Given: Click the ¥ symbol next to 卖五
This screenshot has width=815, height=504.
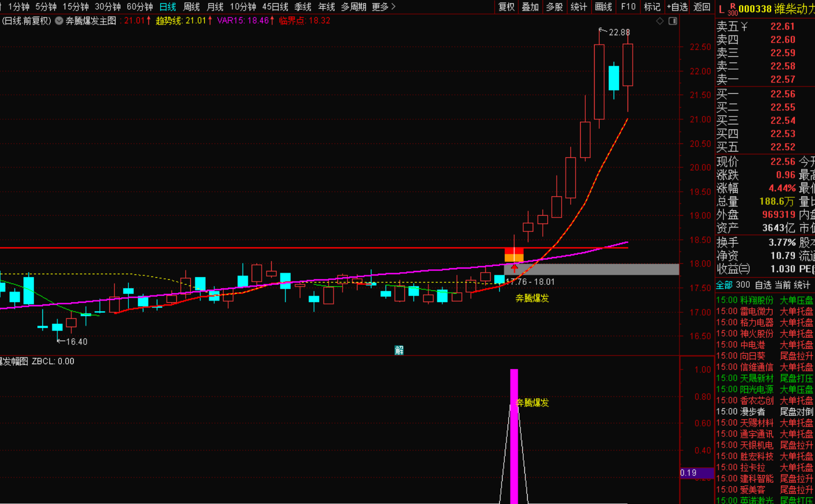Looking at the screenshot, I should point(745,27).
